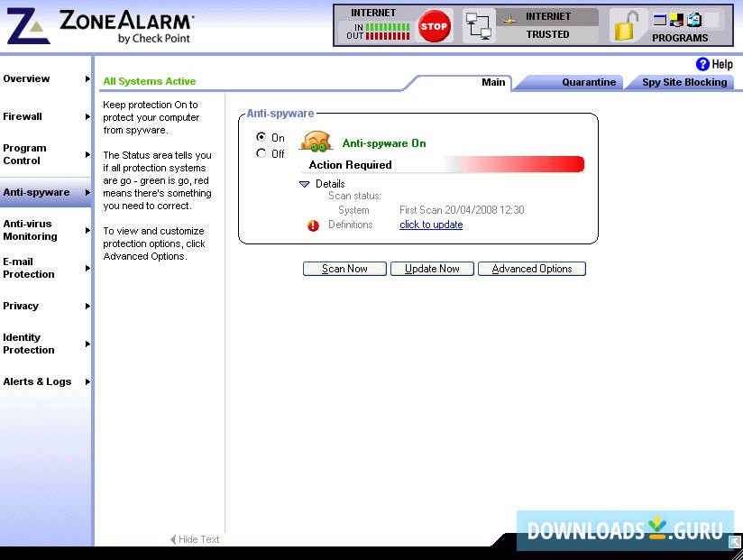Click the second program icon above PROGRAMS label
Image resolution: width=743 pixels, height=560 pixels.
point(676,20)
